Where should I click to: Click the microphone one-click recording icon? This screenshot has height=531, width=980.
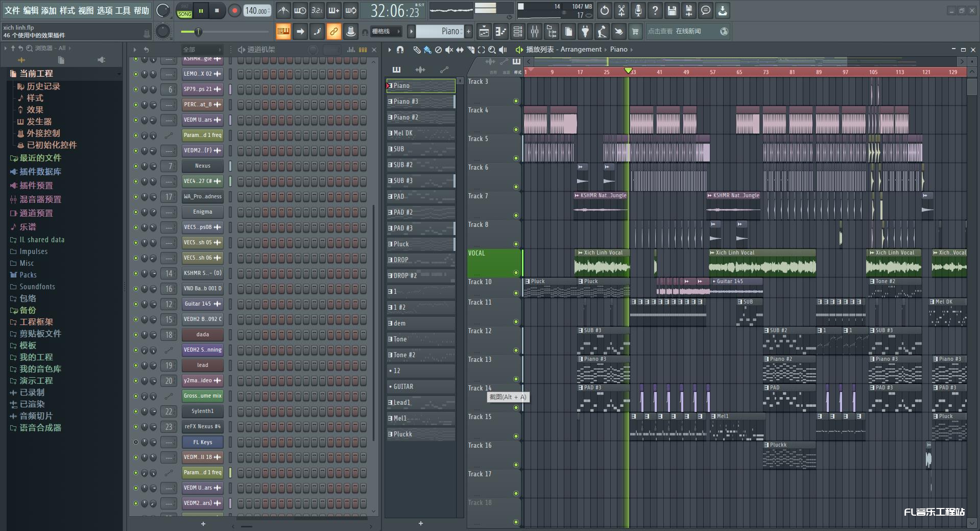click(638, 10)
